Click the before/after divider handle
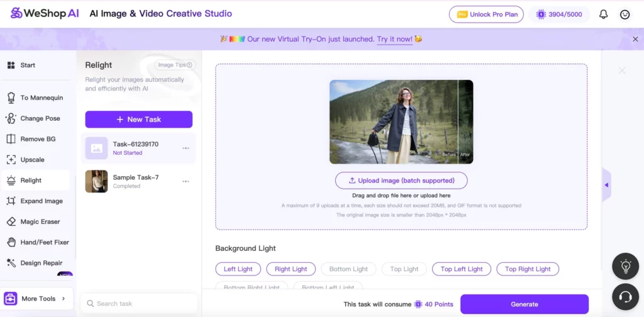 [x=458, y=122]
